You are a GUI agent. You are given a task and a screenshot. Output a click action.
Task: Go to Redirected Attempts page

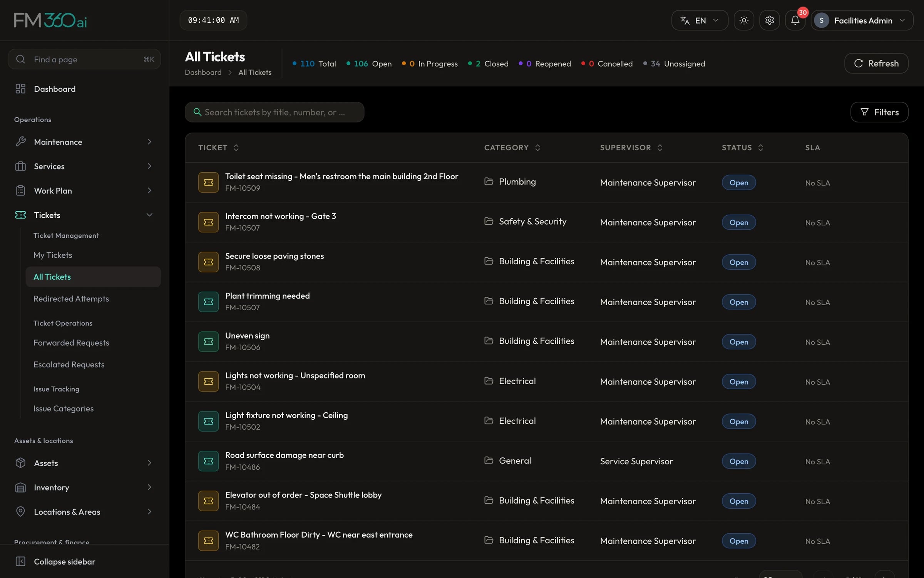click(x=93, y=299)
